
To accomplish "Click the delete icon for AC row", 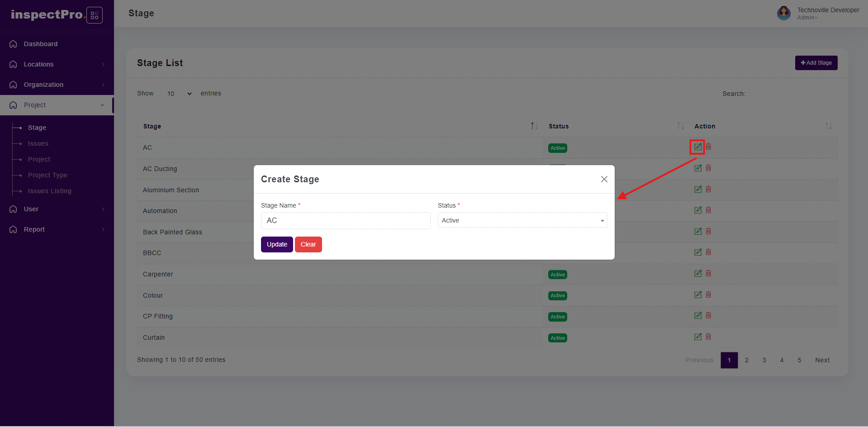I will point(708,147).
